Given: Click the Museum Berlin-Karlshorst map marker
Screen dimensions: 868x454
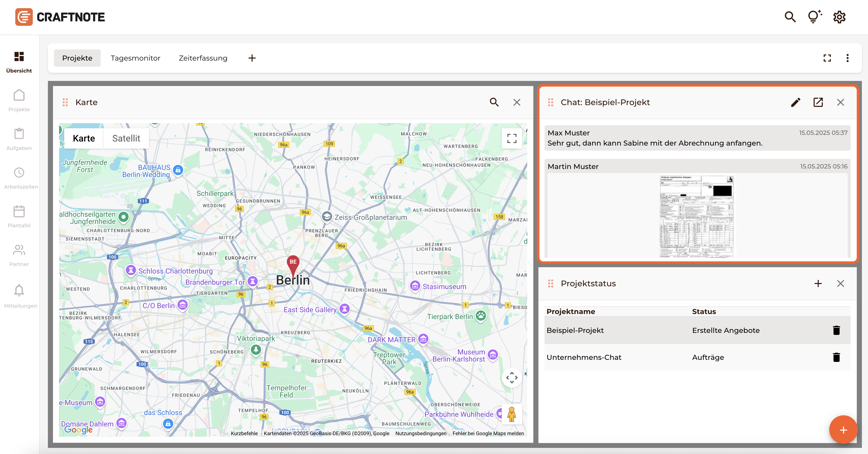Looking at the screenshot, I should pos(493,355).
